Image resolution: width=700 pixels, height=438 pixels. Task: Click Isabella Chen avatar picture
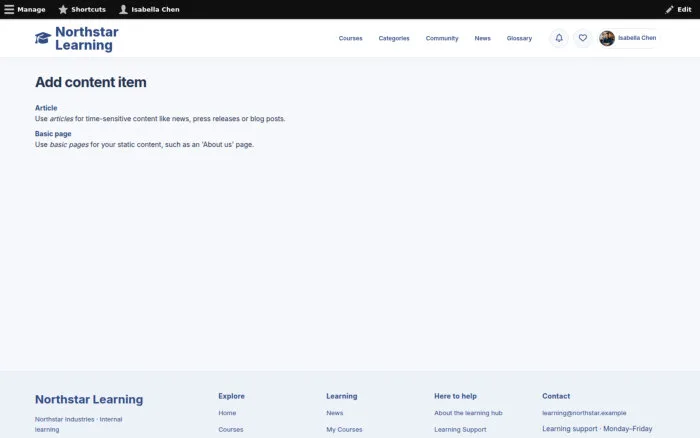click(x=607, y=38)
